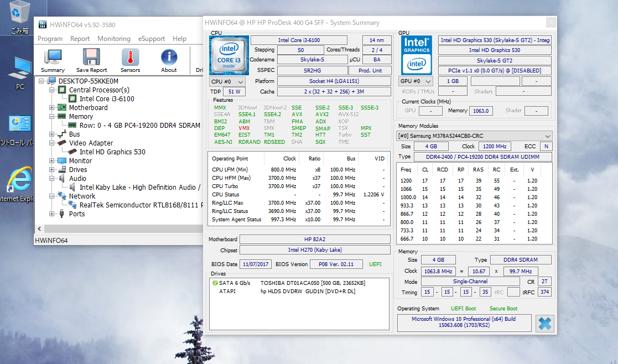This screenshot has height=364, width=618.
Task: Select Intel HD Graphics 530 tree item
Action: [112, 152]
